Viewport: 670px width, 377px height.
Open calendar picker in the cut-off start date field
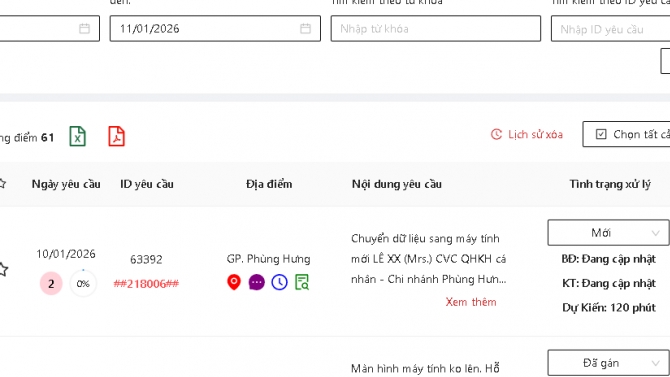pyautogui.click(x=85, y=29)
